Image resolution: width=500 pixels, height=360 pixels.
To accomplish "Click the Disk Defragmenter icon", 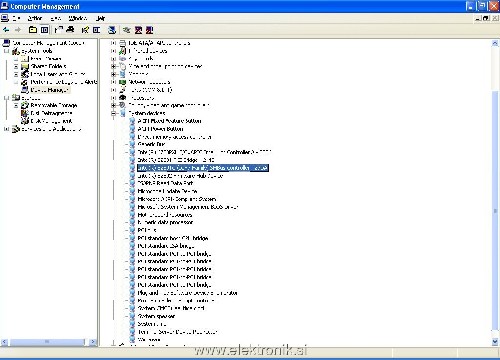I will pos(25,113).
